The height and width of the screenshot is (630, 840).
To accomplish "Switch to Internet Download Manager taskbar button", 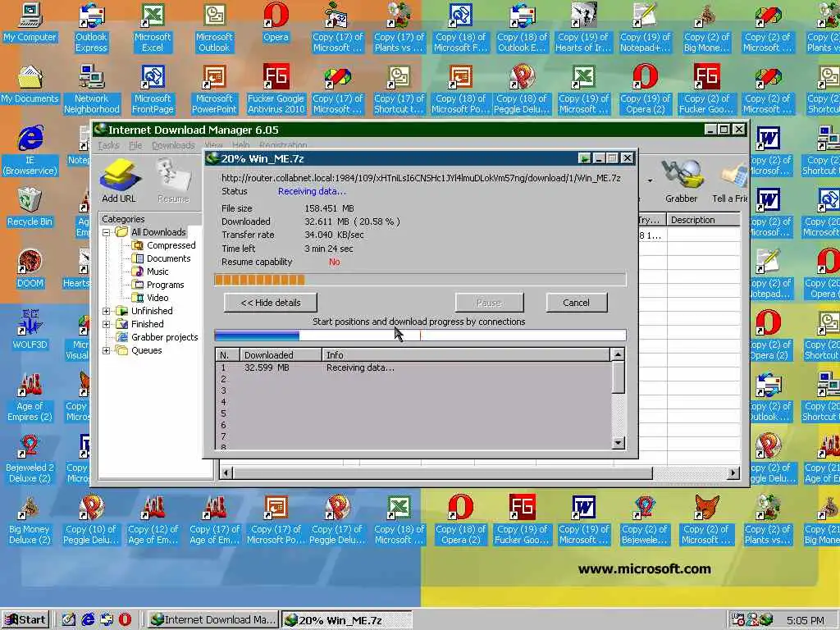I will [212, 620].
